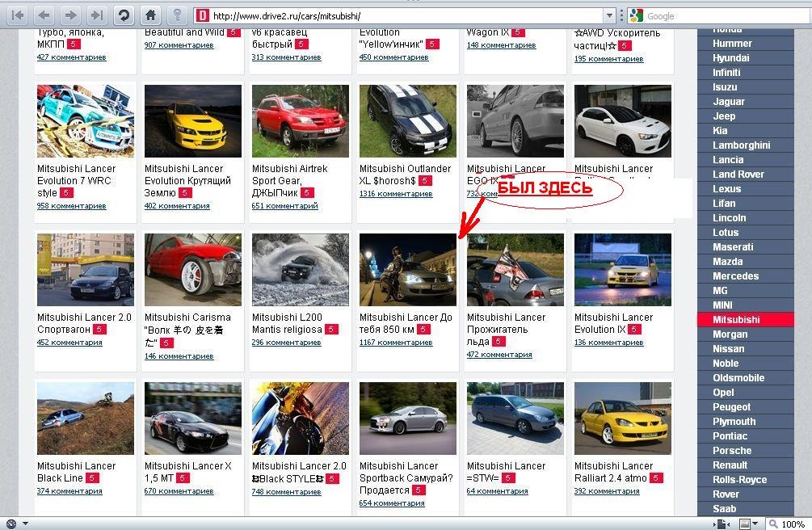Open Black STYLE Lancer 2.0 thumbnail

point(301,419)
